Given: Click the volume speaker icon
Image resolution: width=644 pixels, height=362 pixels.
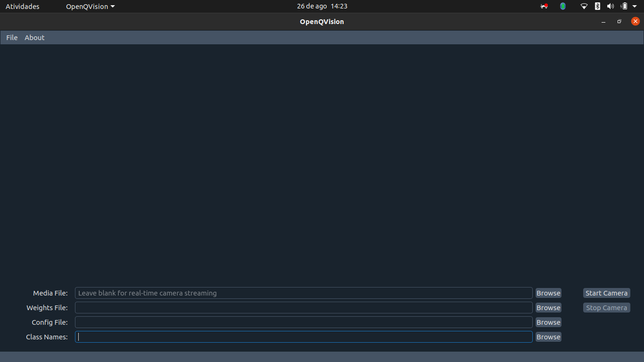Looking at the screenshot, I should click(x=611, y=7).
